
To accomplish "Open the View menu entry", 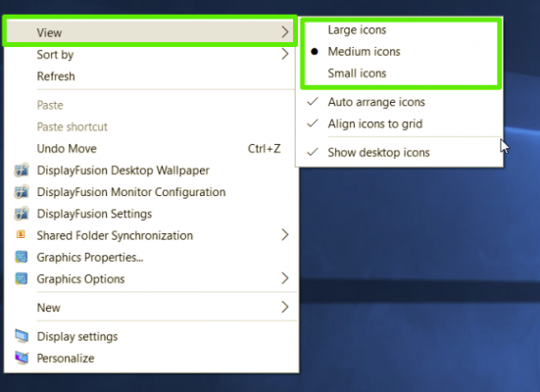I will click(150, 32).
